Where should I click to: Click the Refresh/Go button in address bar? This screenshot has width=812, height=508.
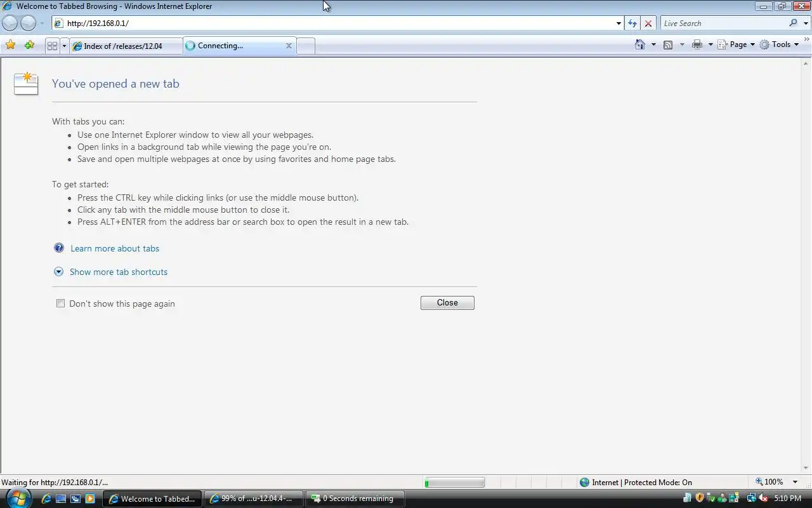(632, 23)
